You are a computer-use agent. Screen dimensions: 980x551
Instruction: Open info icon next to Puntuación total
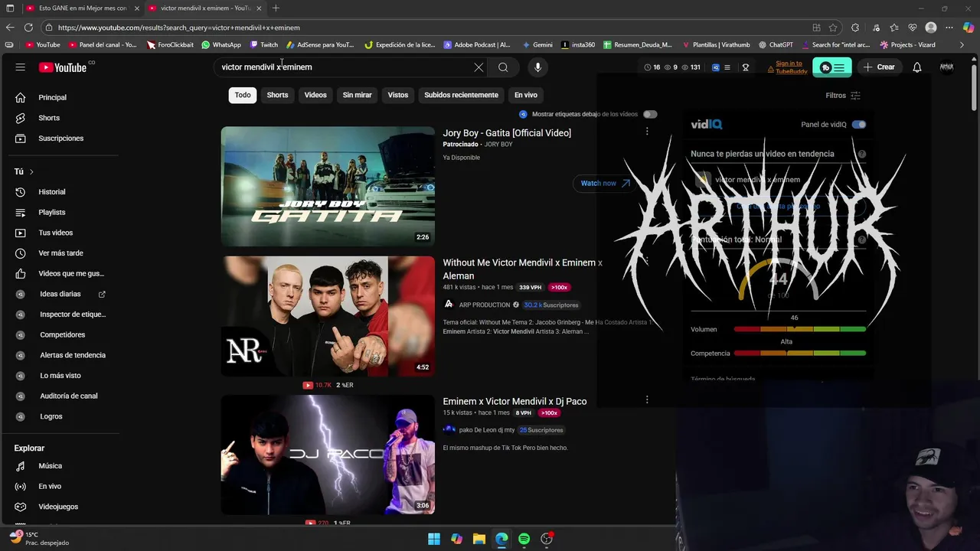click(862, 240)
